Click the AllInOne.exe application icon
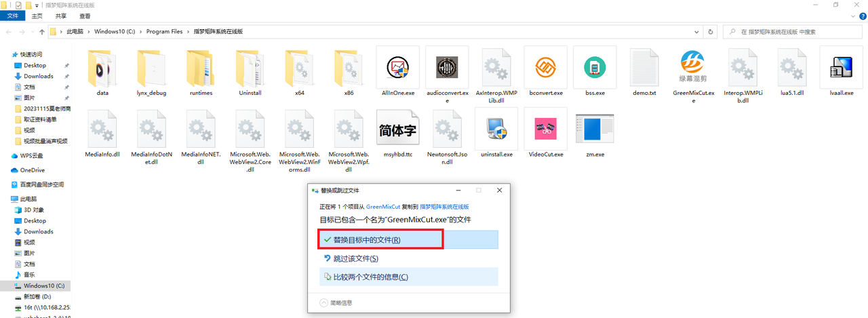 [397, 68]
